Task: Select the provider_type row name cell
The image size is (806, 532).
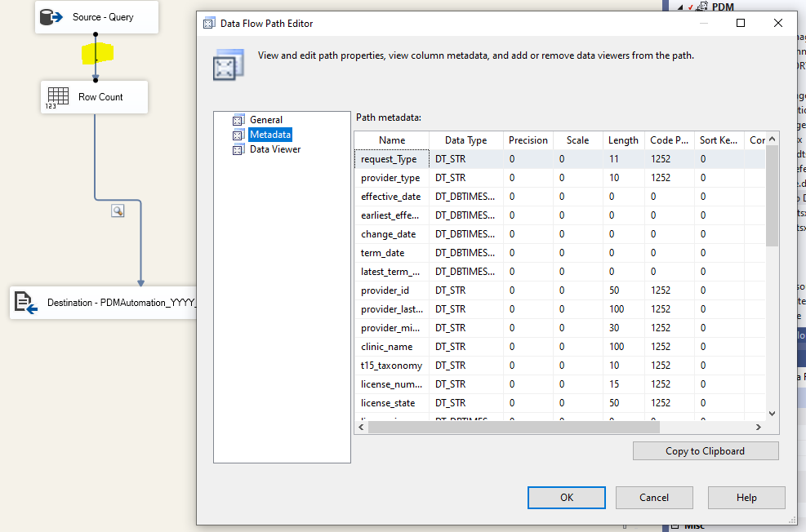Action: (x=390, y=178)
